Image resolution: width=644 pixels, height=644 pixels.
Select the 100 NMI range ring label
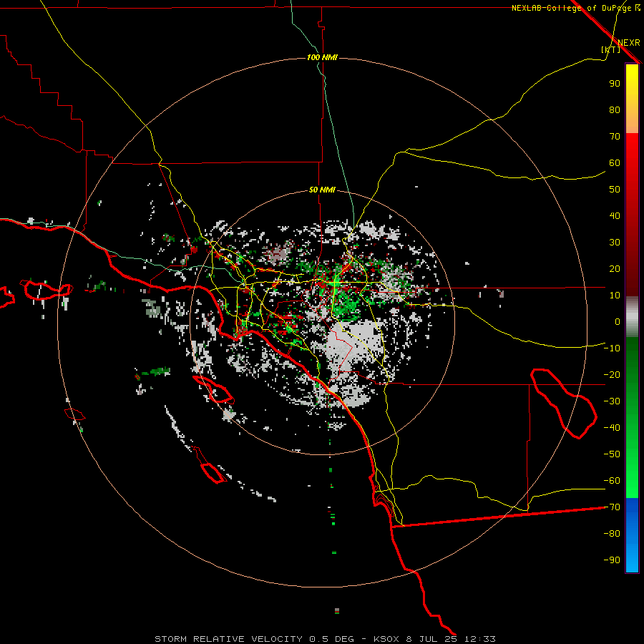323,57
